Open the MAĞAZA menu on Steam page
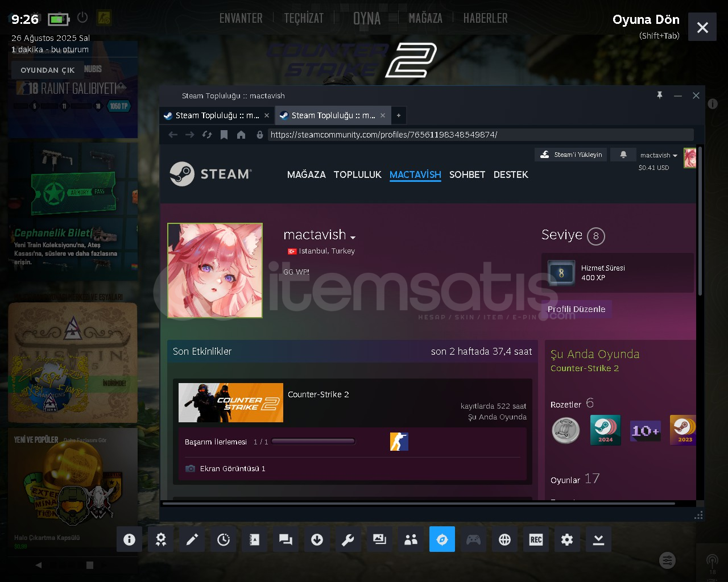The width and height of the screenshot is (728, 582). [307, 174]
